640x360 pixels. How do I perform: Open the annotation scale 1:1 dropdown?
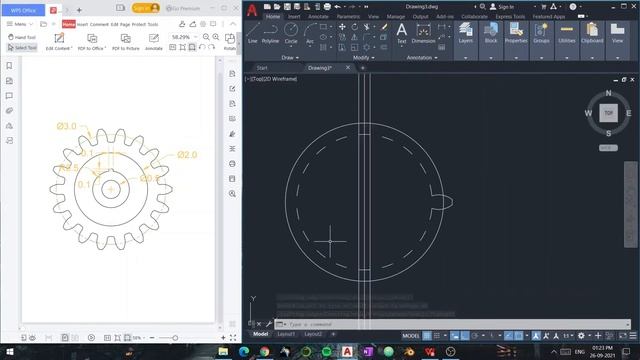(x=568, y=336)
